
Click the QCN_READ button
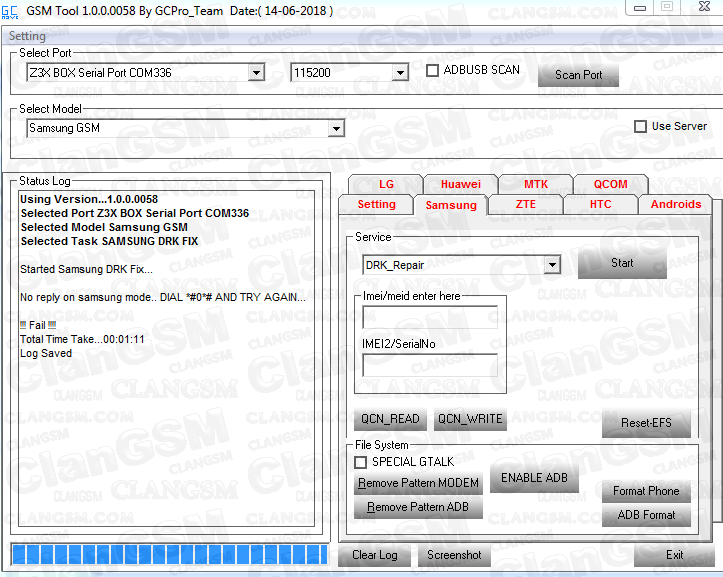390,419
